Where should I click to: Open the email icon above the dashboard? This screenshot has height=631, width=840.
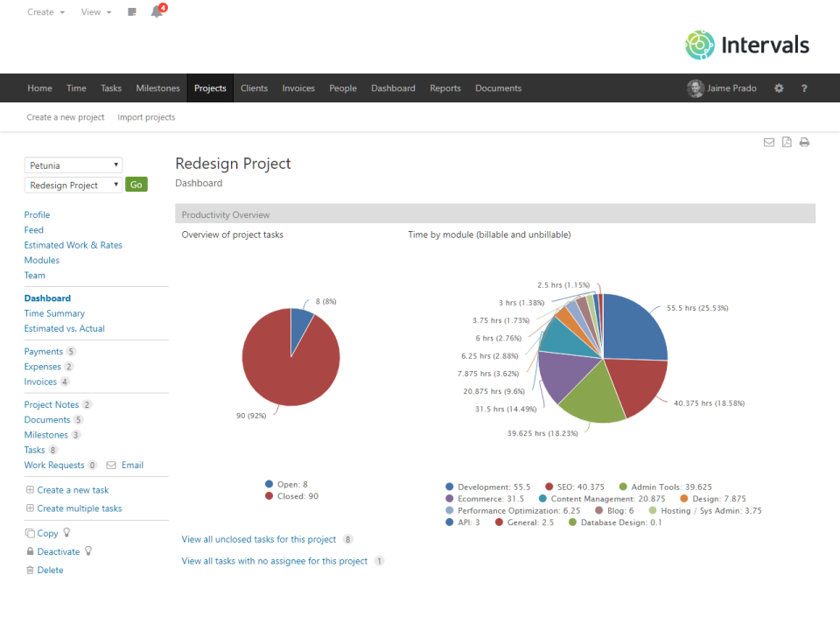point(769,141)
